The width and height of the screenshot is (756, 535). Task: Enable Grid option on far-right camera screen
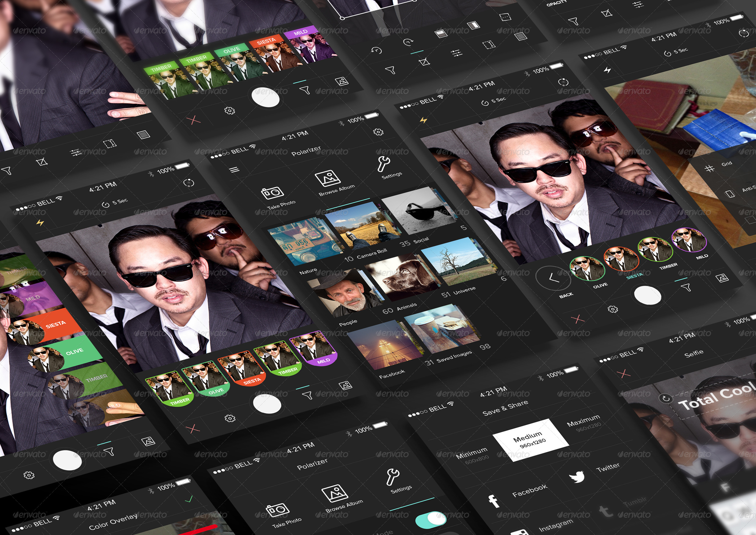pos(718,167)
